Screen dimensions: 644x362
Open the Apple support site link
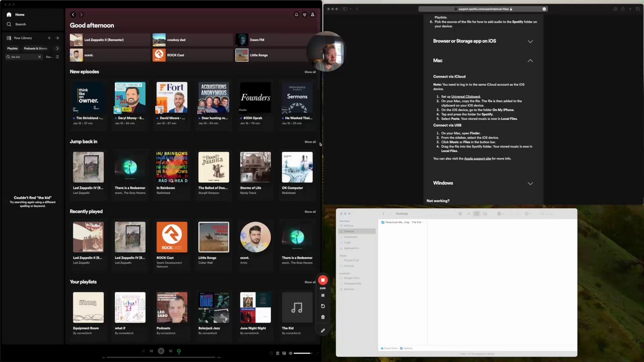pyautogui.click(x=477, y=158)
